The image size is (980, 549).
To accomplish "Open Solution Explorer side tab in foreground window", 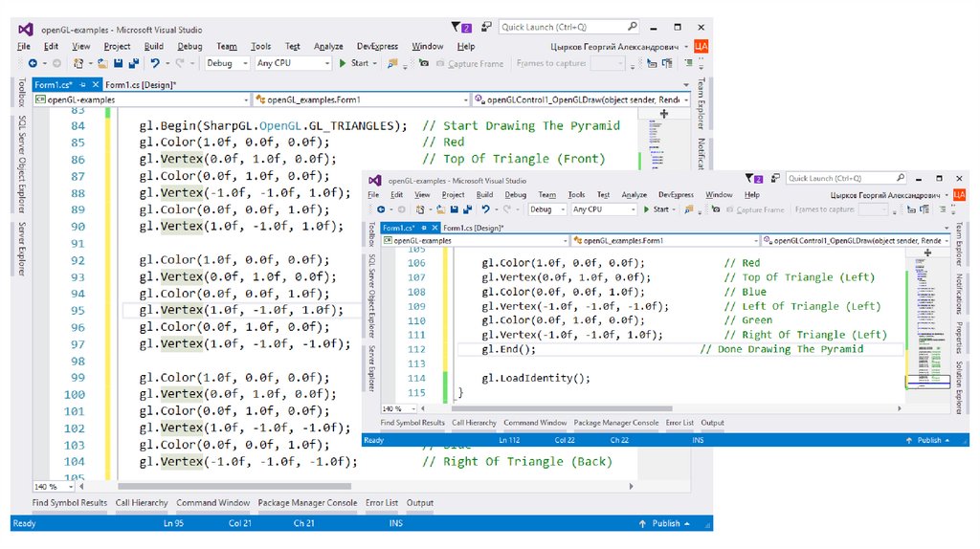I will pos(958,386).
